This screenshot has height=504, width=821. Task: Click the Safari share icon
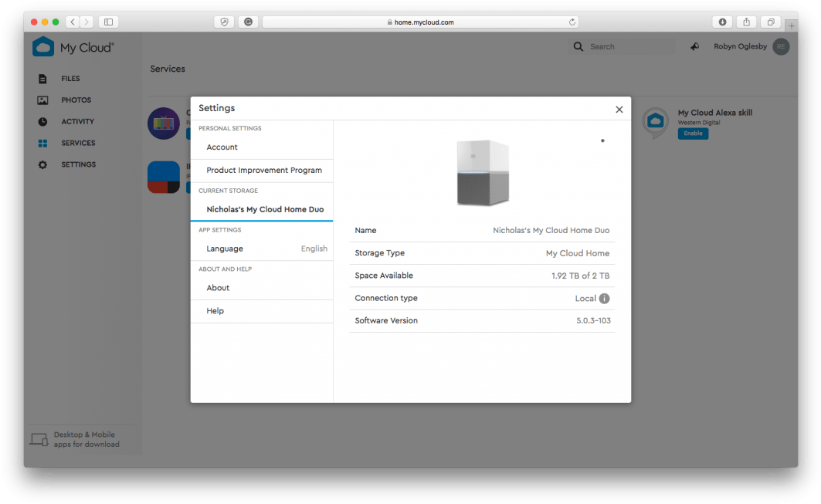[746, 22]
